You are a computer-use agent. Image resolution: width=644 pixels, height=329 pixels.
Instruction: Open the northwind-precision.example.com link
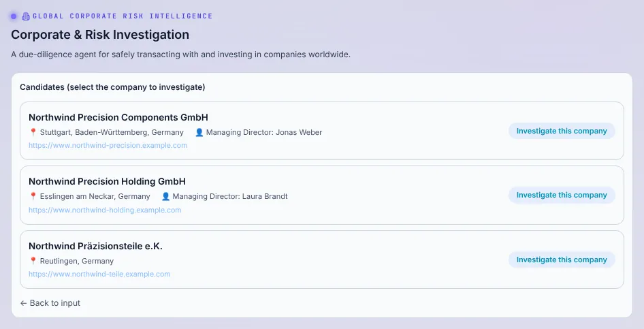pyautogui.click(x=108, y=145)
